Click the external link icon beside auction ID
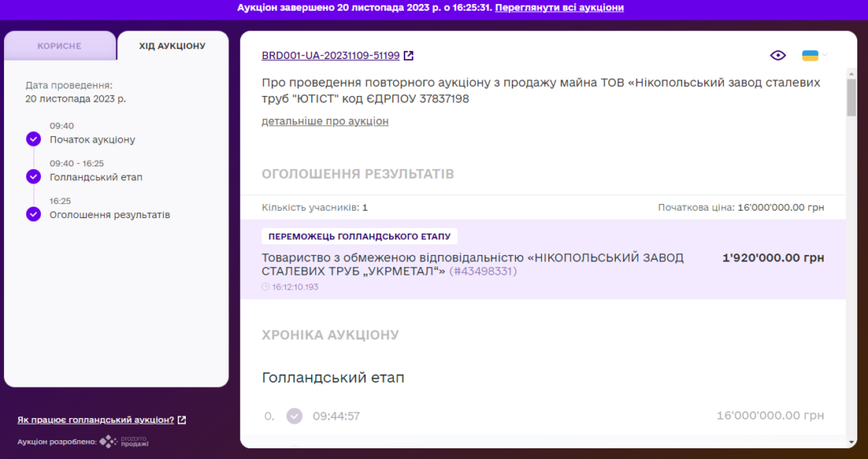 [x=409, y=56]
